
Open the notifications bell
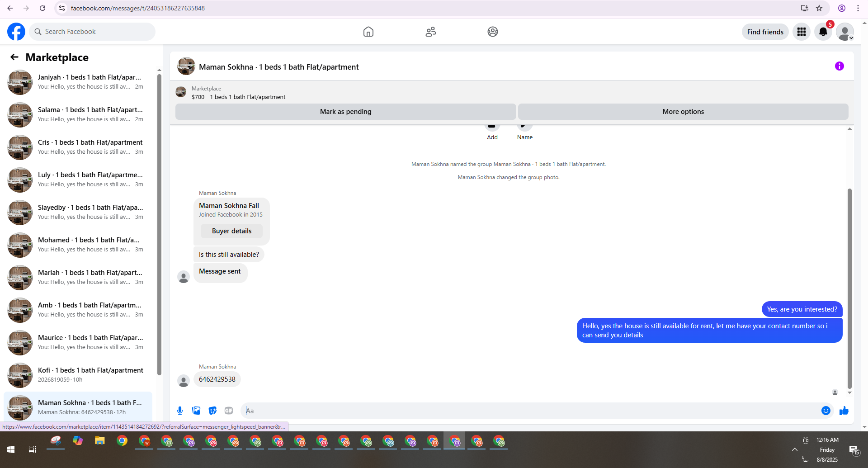pyautogui.click(x=823, y=32)
